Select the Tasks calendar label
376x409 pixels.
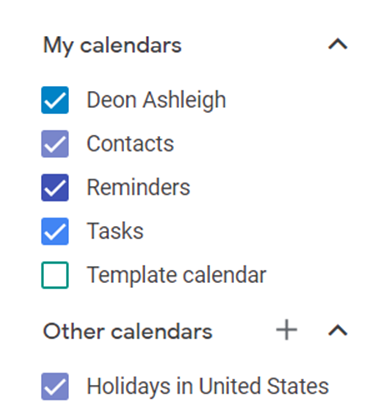tap(115, 231)
